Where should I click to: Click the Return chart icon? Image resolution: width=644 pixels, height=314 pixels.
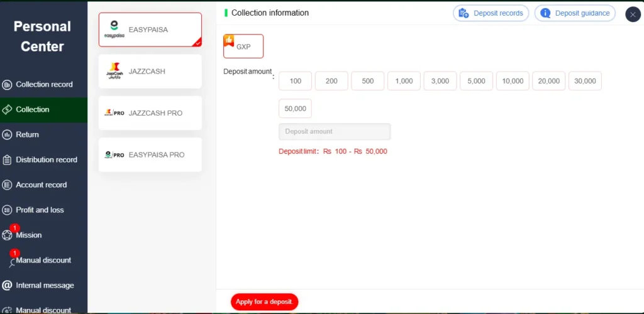[x=7, y=134]
